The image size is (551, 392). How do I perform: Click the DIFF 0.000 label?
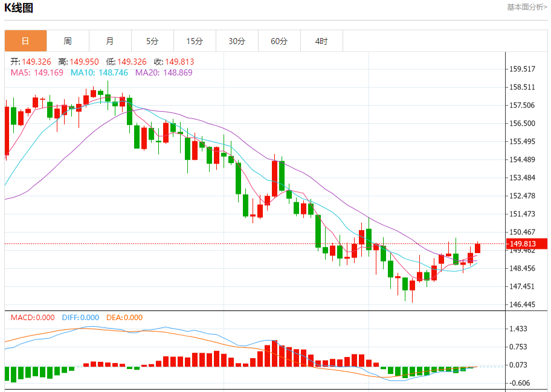click(80, 318)
